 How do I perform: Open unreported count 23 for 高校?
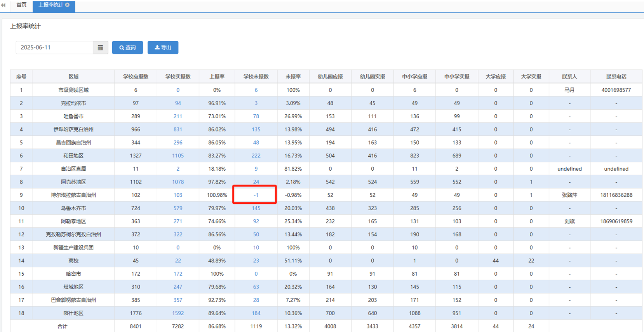(256, 261)
